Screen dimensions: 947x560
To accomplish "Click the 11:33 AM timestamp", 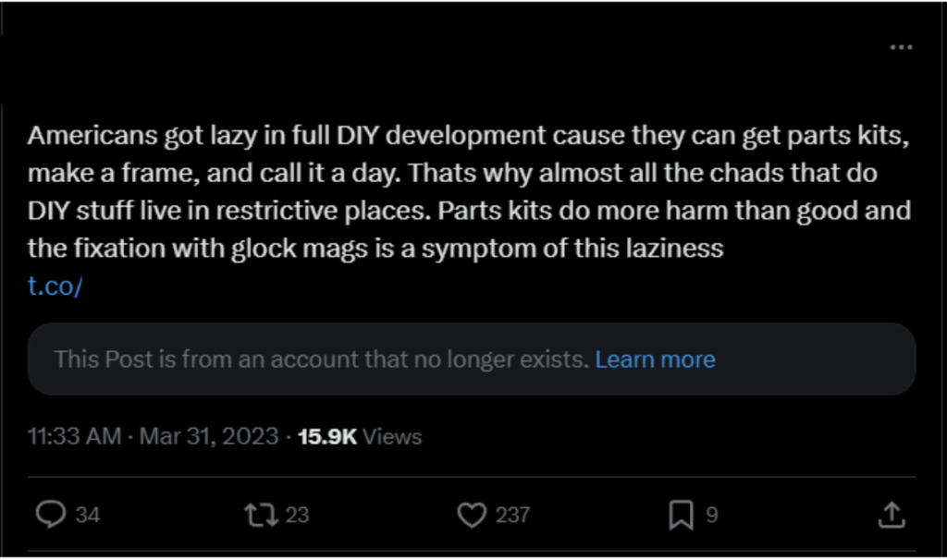I will [x=74, y=436].
